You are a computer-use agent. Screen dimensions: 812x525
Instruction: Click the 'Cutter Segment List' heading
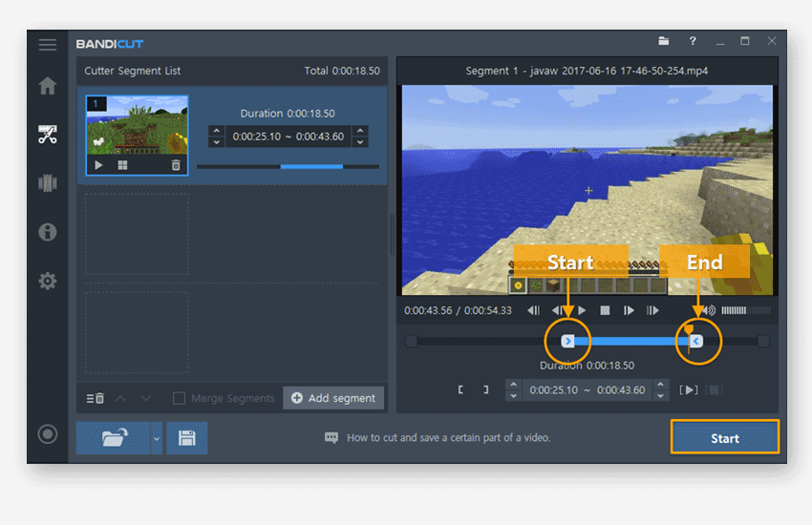tap(133, 71)
